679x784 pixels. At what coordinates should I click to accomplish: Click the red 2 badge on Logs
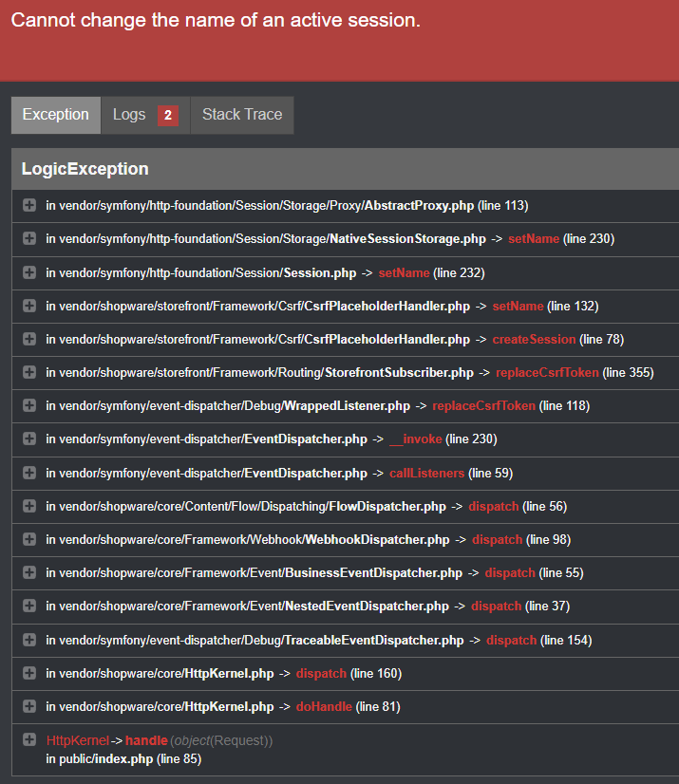(x=168, y=116)
